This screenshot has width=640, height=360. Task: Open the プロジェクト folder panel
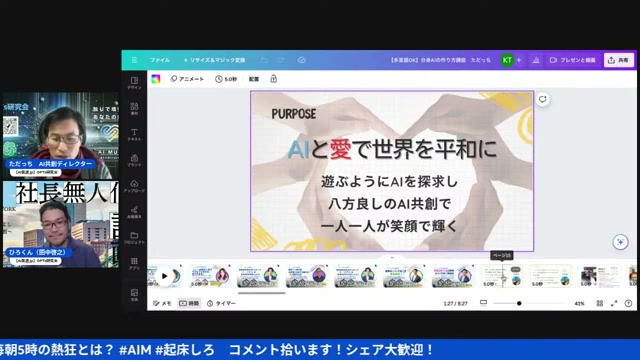click(134, 238)
